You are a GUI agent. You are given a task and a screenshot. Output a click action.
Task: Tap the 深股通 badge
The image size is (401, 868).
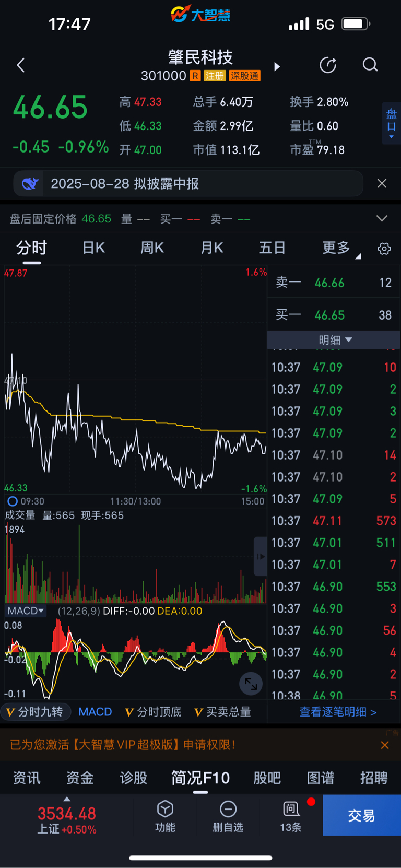point(244,76)
